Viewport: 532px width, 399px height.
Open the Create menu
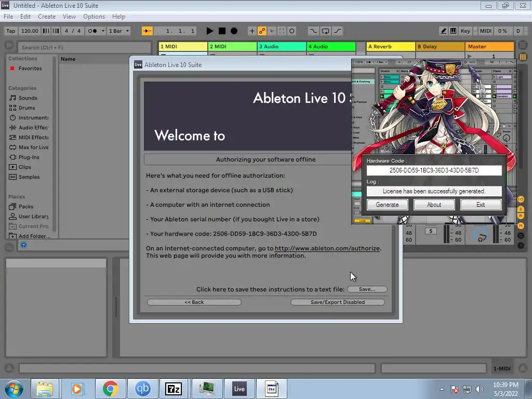47,16
